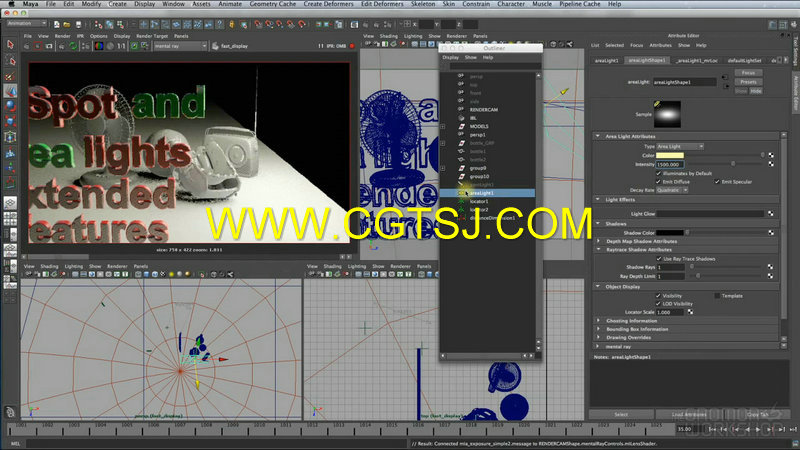Expand the MODELS group in Outliner
This screenshot has width=800, height=450.
(443, 127)
